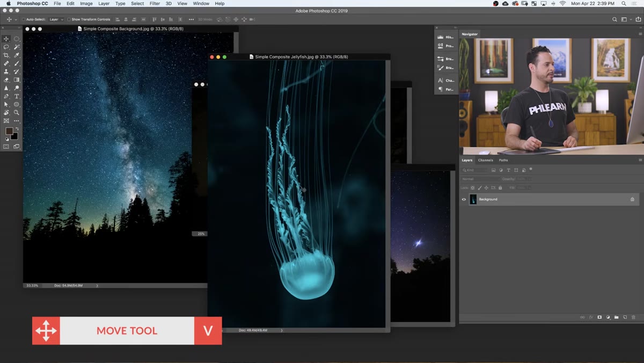The width and height of the screenshot is (644, 363).
Task: Toggle Lock all padlock in Layers panel
Action: 500,188
